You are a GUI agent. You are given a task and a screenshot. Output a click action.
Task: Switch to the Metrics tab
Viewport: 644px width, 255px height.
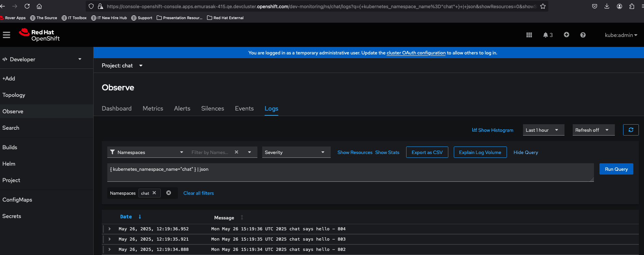(x=153, y=109)
